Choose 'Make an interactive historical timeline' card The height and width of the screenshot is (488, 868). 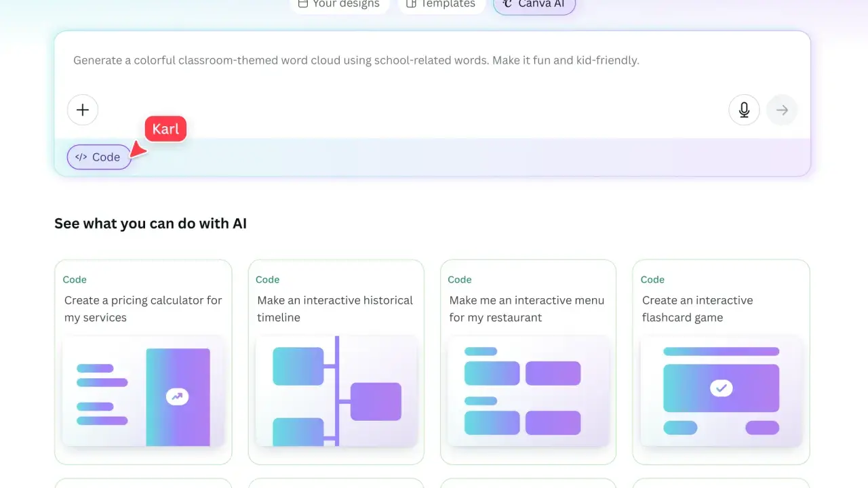click(336, 362)
